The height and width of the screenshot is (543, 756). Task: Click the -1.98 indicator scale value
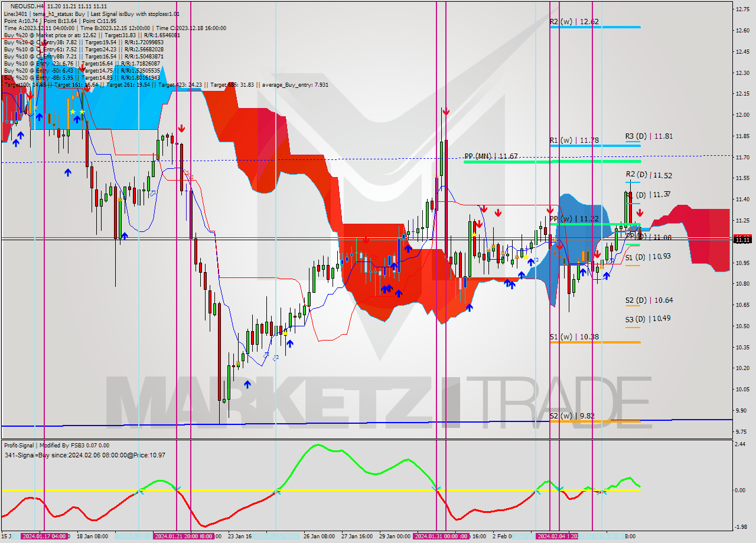tap(741, 527)
